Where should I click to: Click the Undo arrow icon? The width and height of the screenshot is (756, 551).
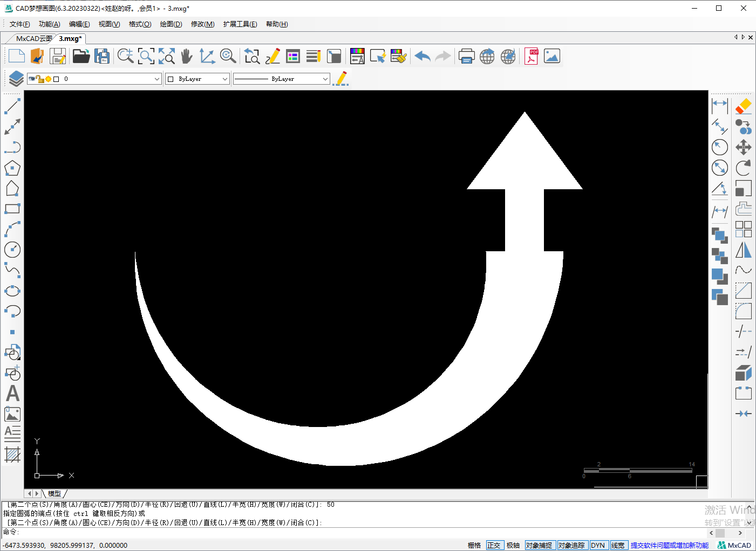(x=423, y=56)
